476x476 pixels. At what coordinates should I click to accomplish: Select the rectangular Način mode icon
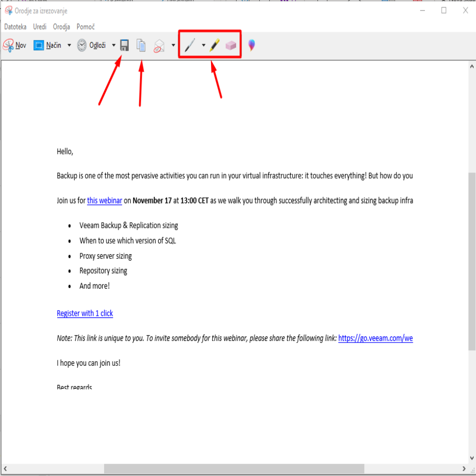39,45
